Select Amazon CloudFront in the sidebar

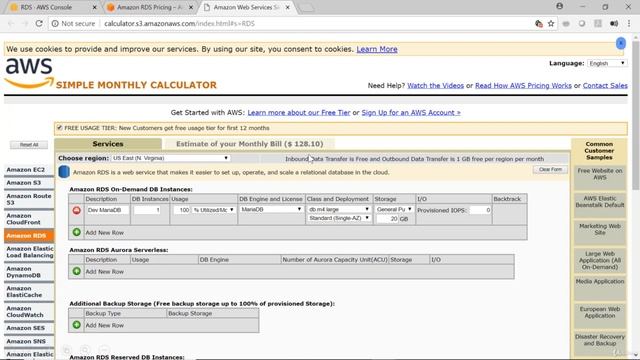coord(29,219)
